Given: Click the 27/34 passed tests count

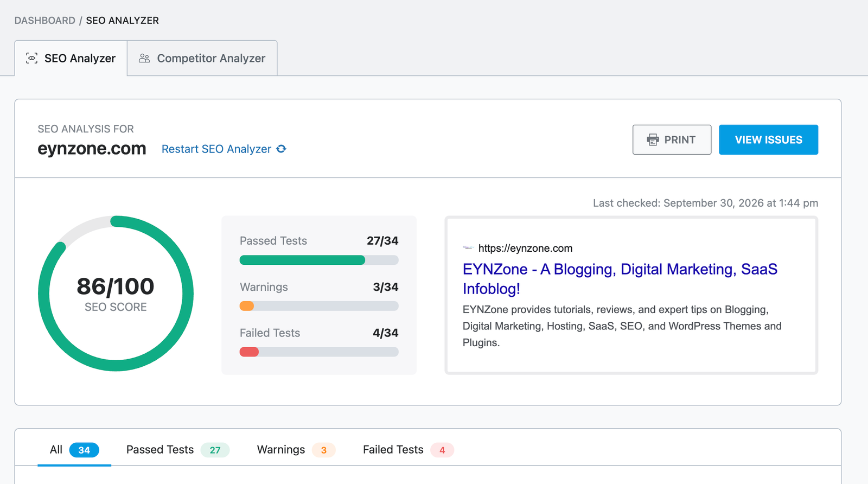Looking at the screenshot, I should pyautogui.click(x=382, y=241).
